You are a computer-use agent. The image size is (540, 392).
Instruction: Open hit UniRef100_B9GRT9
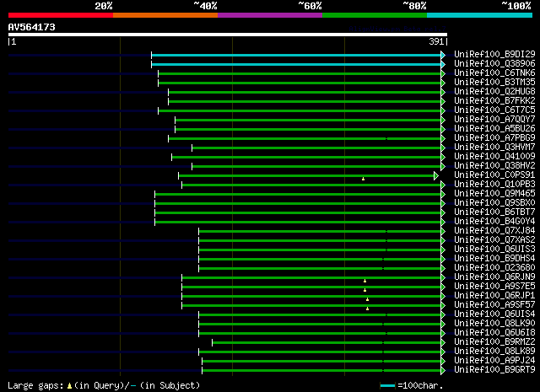(494, 370)
